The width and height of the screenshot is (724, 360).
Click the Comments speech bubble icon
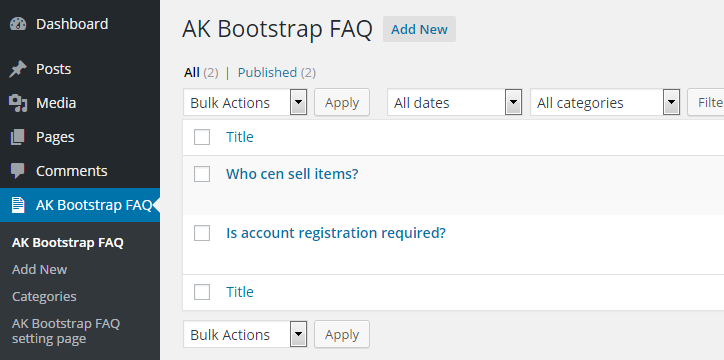tap(18, 171)
